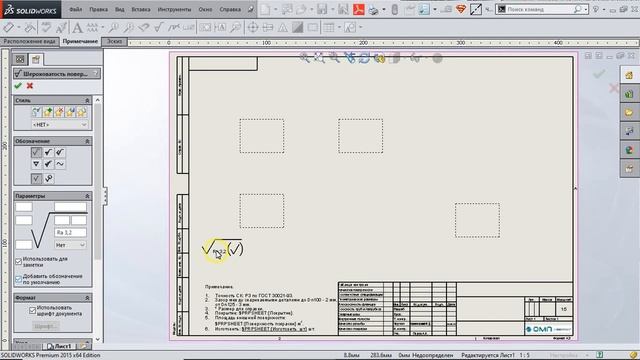The height and width of the screenshot is (360, 640).
Task: Toggle the All Around circle symbol
Action: pyautogui.click(x=48, y=178)
